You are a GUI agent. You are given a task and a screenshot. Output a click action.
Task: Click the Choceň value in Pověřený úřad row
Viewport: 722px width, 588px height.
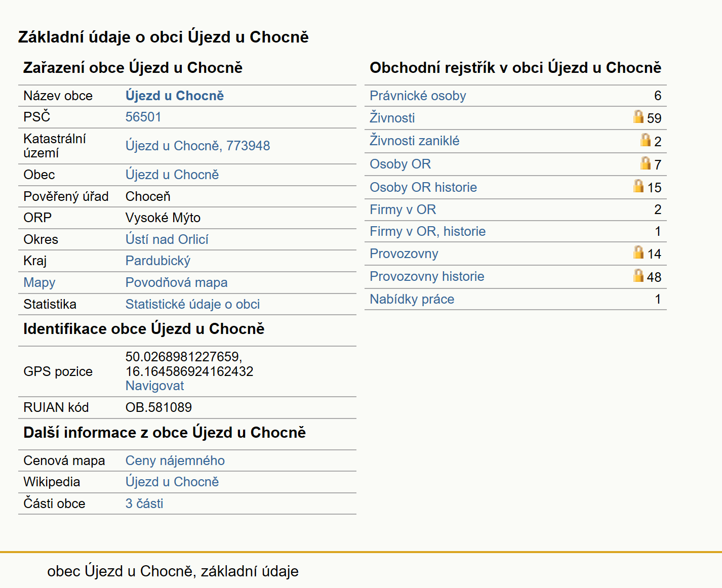tap(148, 196)
